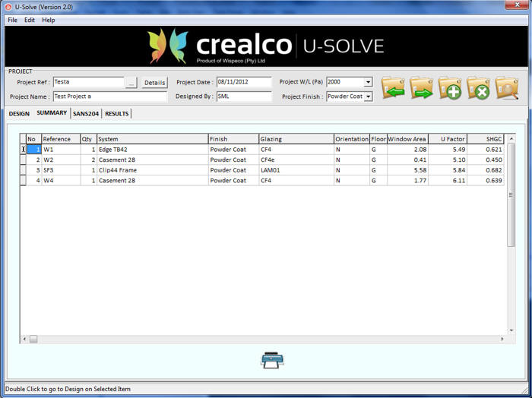Open the Help menu
The height and width of the screenshot is (398, 532).
point(49,20)
